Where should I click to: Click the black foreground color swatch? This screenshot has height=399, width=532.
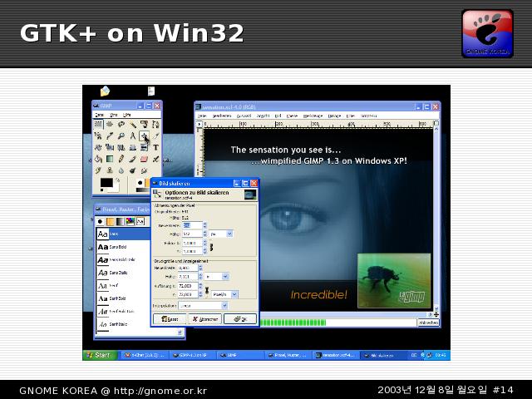pyautogui.click(x=106, y=182)
